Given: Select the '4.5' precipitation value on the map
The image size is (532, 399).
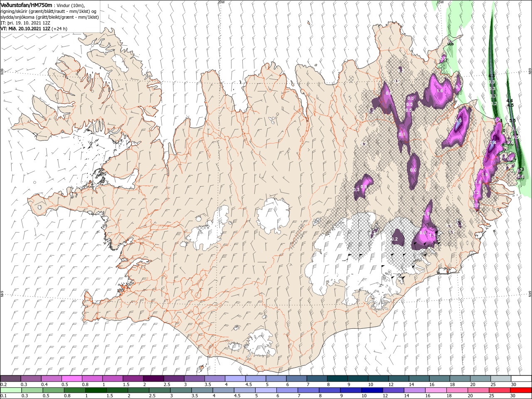Looking at the screenshot, I should pos(511,105).
